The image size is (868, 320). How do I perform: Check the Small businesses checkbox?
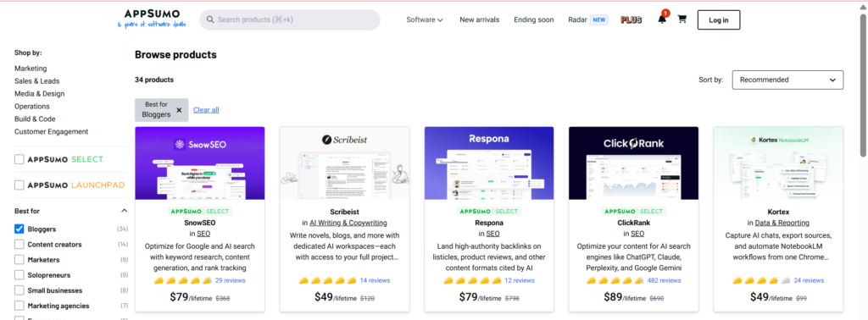tap(19, 290)
